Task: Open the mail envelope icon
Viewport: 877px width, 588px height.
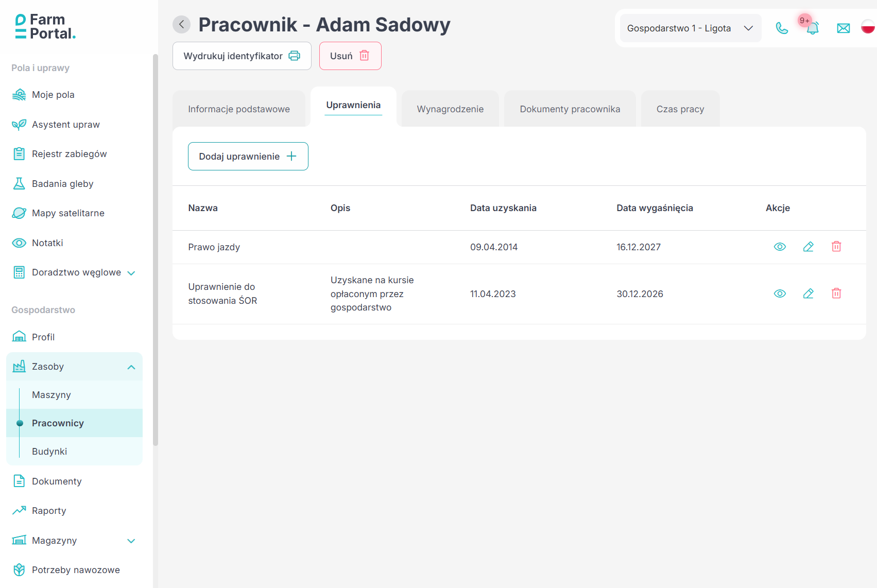Action: pyautogui.click(x=843, y=28)
